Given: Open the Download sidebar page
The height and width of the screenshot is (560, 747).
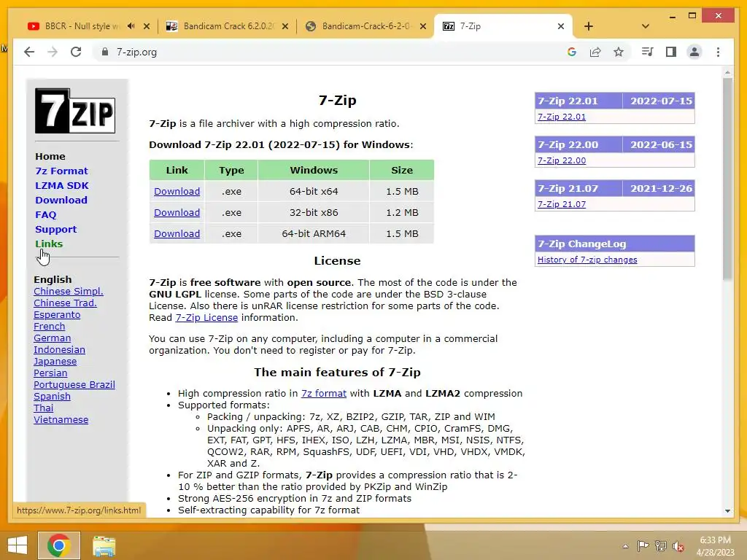Looking at the screenshot, I should pyautogui.click(x=61, y=200).
